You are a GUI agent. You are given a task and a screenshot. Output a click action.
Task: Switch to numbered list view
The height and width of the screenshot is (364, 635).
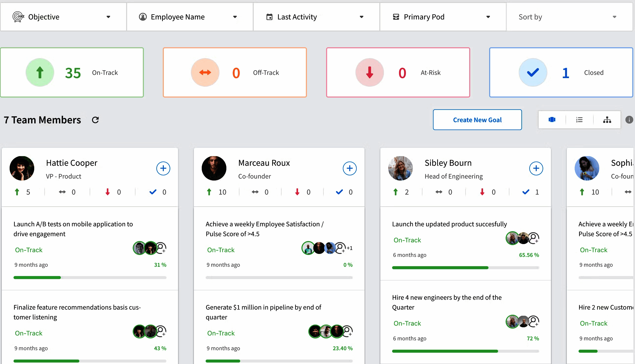pyautogui.click(x=580, y=119)
